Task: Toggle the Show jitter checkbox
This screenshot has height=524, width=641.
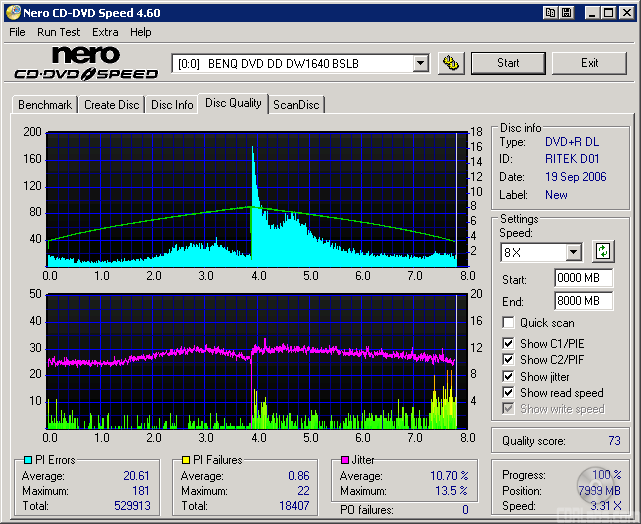Action: 509,376
